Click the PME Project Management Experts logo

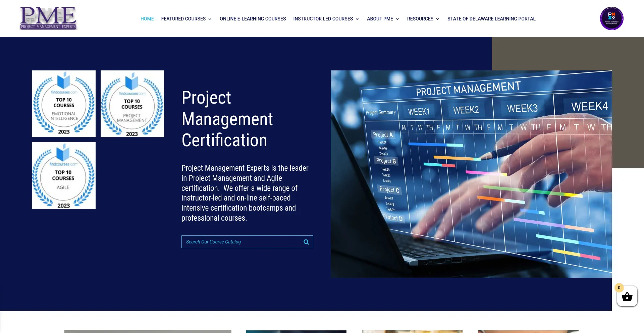pos(49,18)
